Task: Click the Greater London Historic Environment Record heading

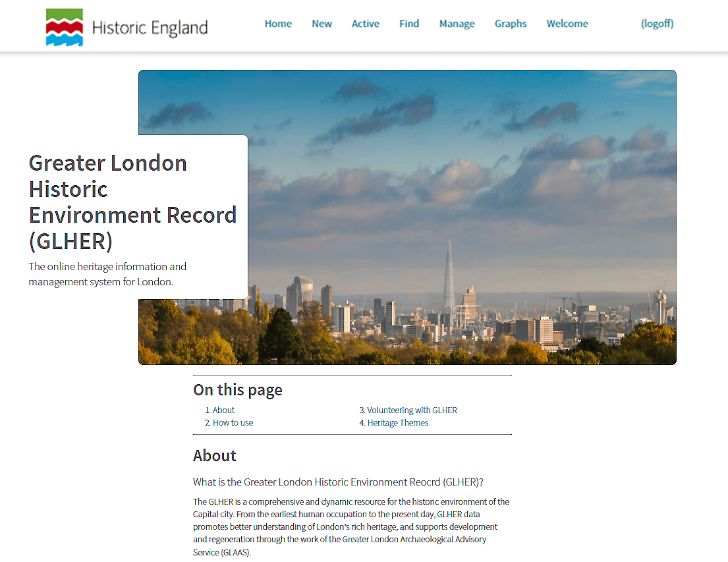Action: pos(133,202)
